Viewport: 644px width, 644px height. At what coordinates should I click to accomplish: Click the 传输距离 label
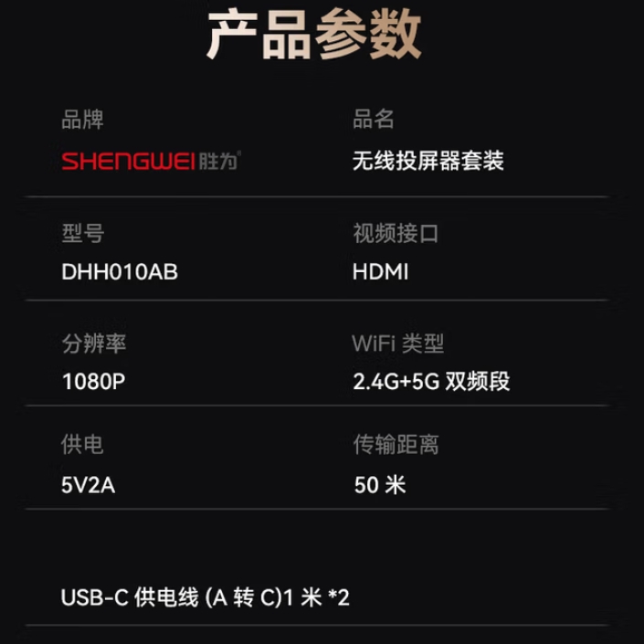tap(396, 444)
